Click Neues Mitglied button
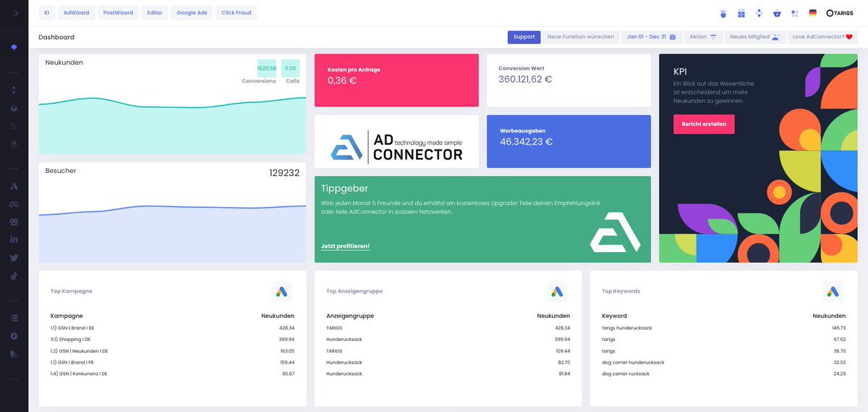Screen dimensions: 868x412 tap(754, 37)
